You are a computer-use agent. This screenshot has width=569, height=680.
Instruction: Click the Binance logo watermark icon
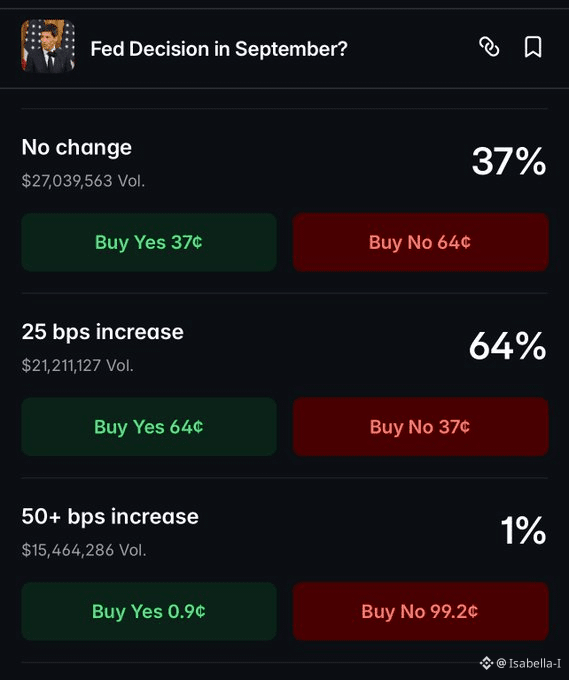tap(487, 663)
